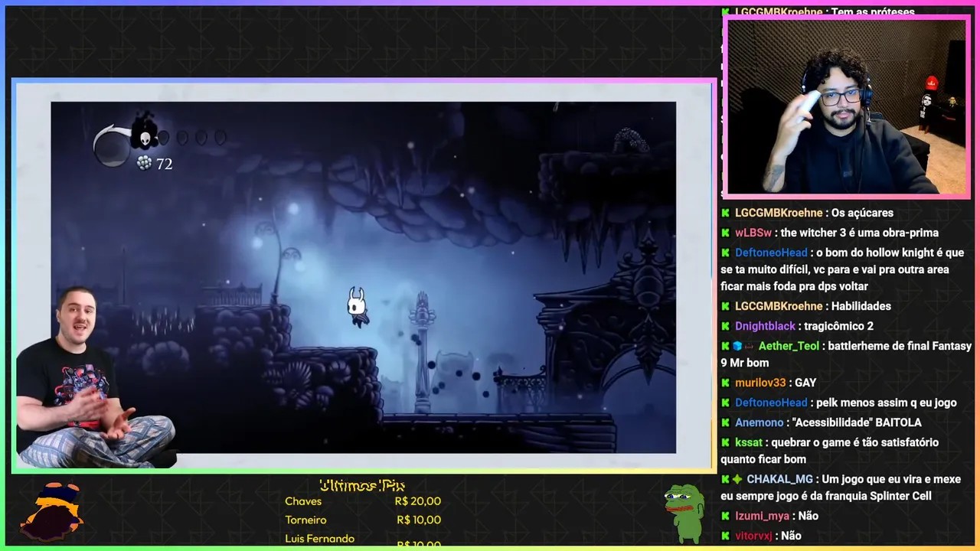Open vitorvxj's username in chat
Screen dimensions: 980x551
pyautogui.click(x=755, y=536)
